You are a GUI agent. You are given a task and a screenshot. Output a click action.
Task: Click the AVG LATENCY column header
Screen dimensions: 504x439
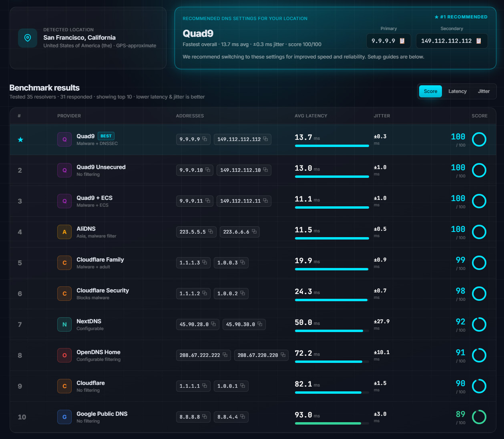point(311,116)
